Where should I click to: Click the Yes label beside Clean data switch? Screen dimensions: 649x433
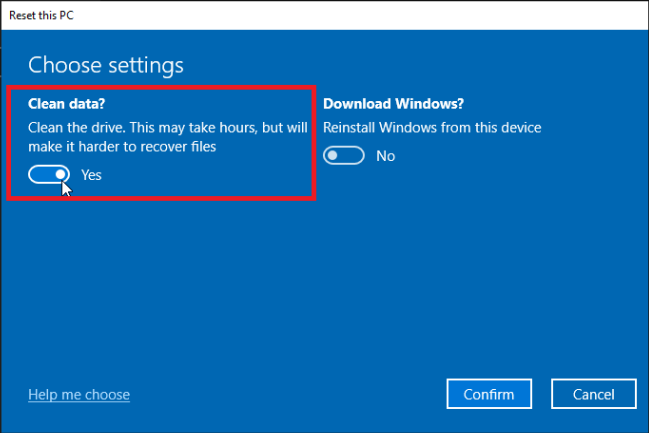click(91, 175)
